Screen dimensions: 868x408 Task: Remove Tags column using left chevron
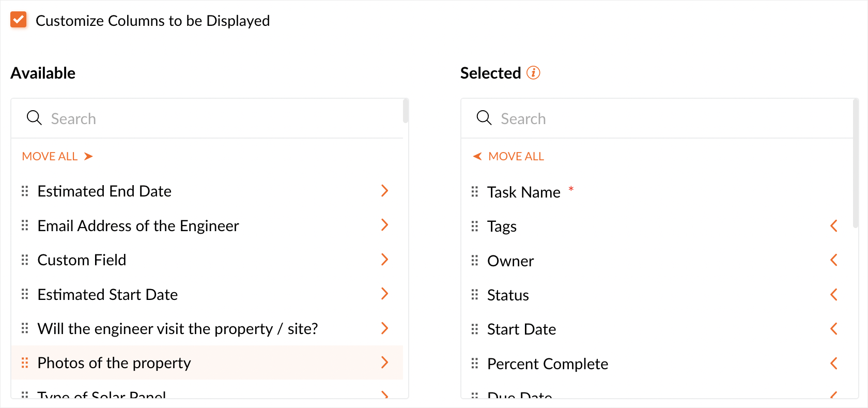(x=834, y=226)
